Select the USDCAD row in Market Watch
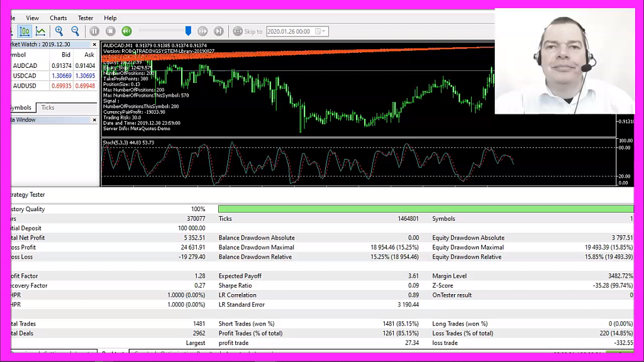The image size is (644, 362). pyautogui.click(x=54, y=75)
